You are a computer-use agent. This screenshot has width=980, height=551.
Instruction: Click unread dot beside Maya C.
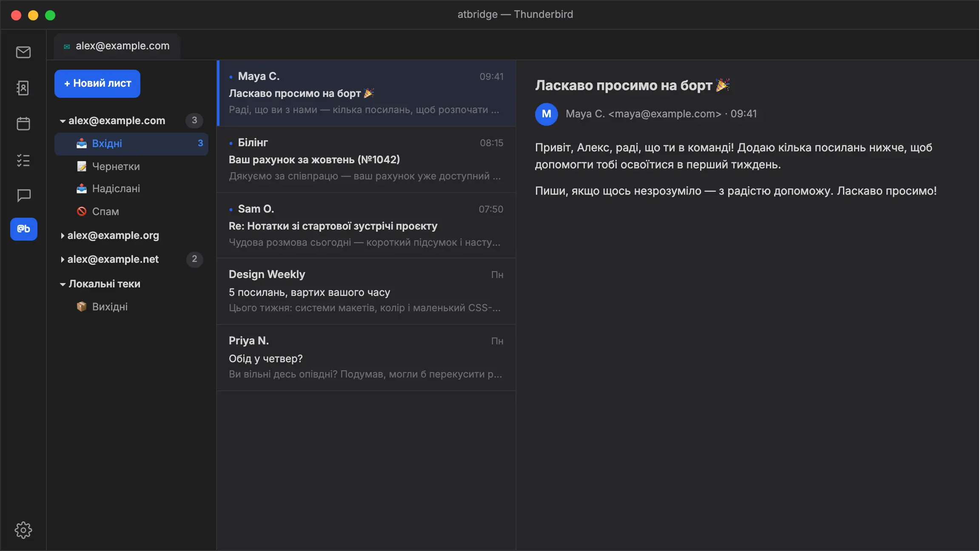(x=231, y=77)
